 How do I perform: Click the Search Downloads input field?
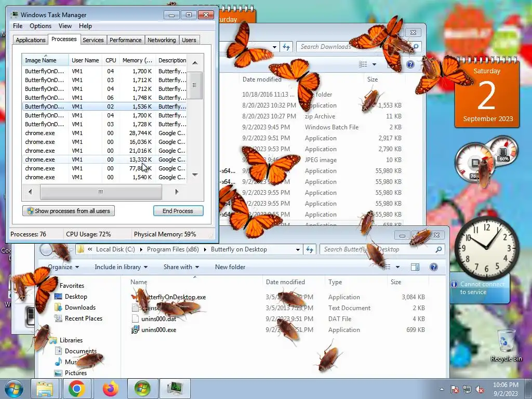pos(354,47)
